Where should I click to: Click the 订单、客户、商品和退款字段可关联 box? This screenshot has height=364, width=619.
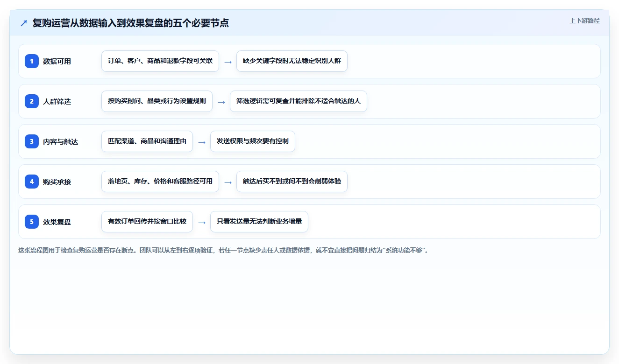(160, 61)
